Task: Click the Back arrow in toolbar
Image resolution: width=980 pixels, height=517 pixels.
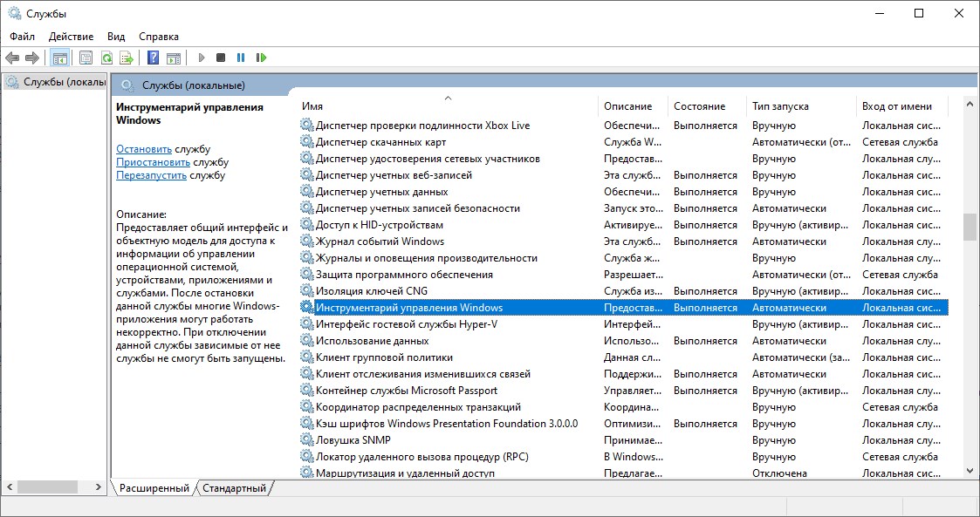Action: pos(12,58)
